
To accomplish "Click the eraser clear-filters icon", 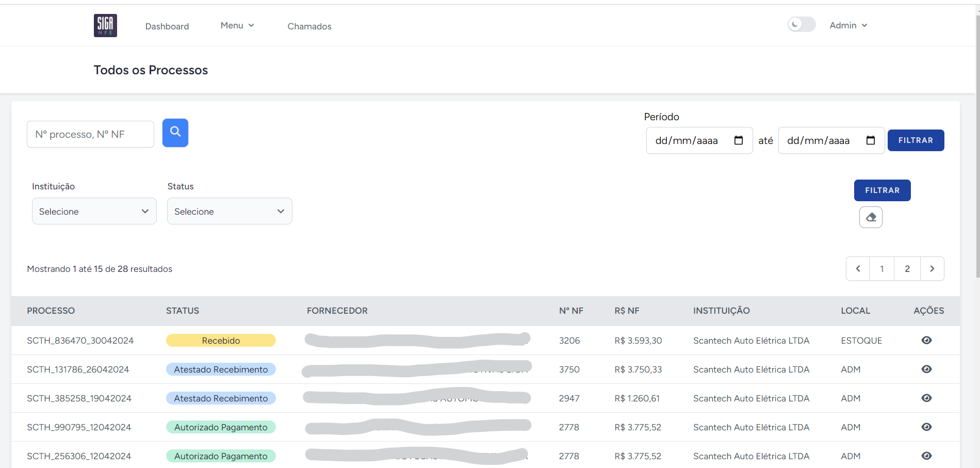I will pos(871,217).
